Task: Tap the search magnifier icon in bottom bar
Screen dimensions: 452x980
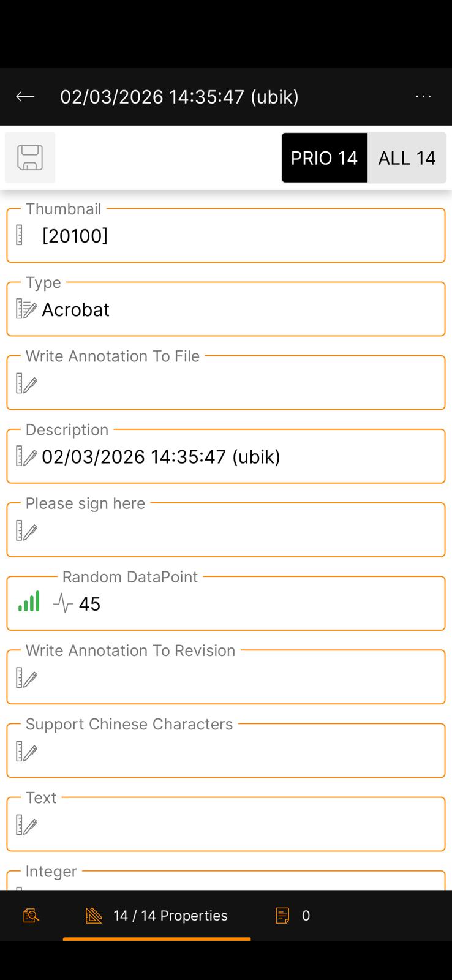Action: coord(31,916)
